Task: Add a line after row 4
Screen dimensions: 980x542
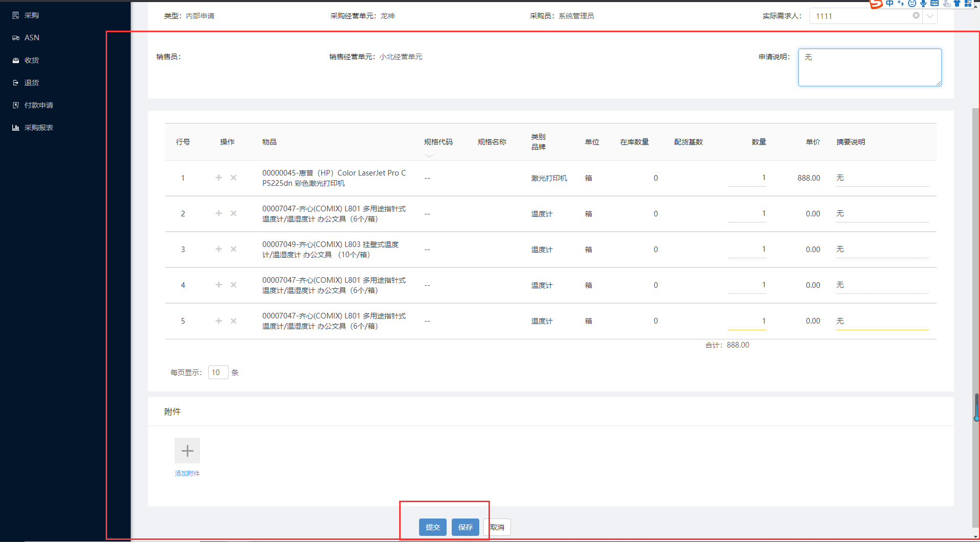Action: pyautogui.click(x=218, y=285)
